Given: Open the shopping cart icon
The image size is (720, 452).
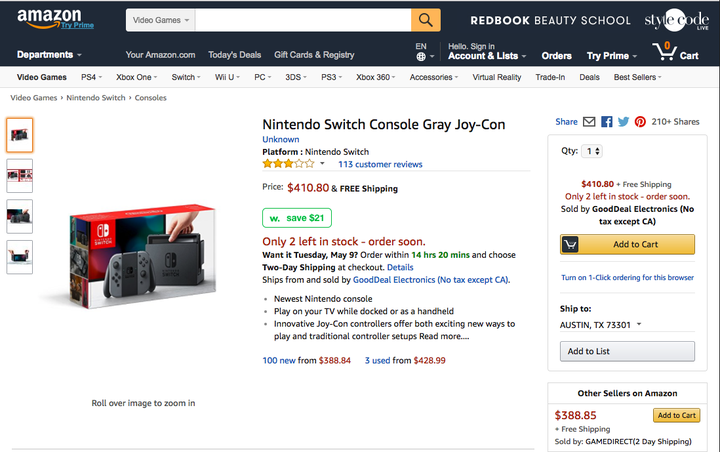Looking at the screenshot, I should tap(663, 51).
